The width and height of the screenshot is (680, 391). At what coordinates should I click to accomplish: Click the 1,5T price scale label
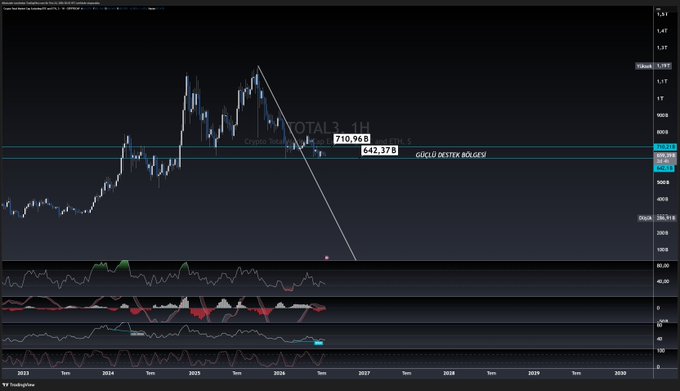662,14
